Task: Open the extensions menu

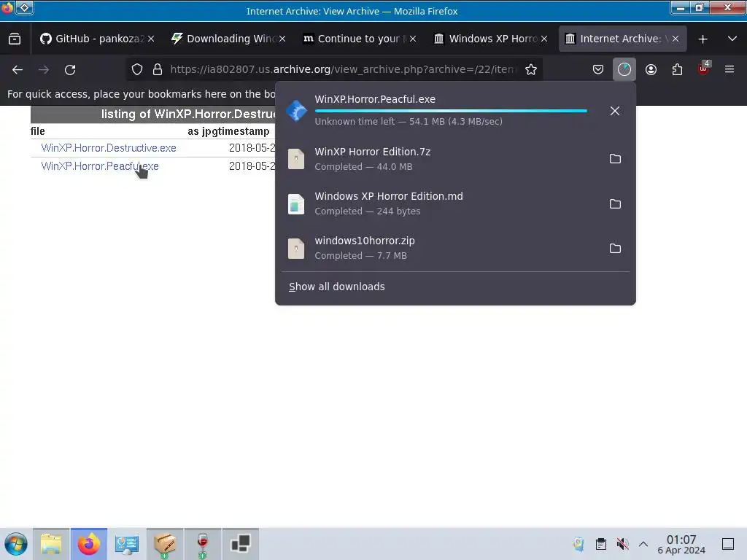Action: pos(677,69)
